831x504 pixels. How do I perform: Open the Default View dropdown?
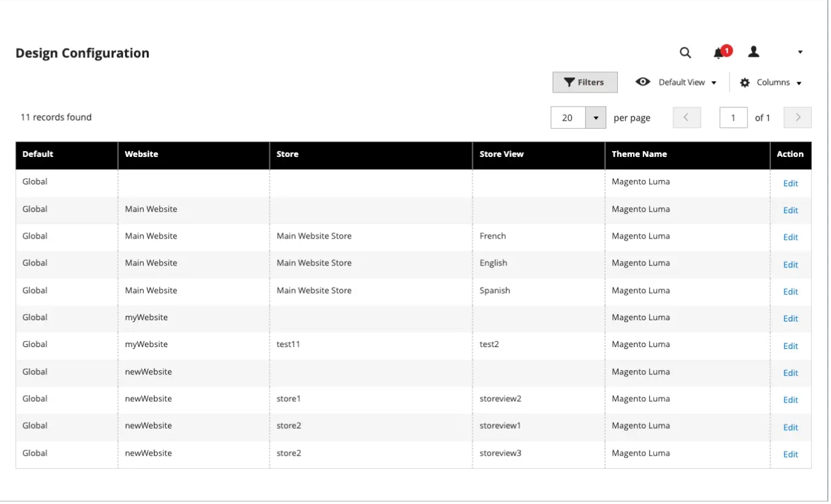[x=677, y=82]
